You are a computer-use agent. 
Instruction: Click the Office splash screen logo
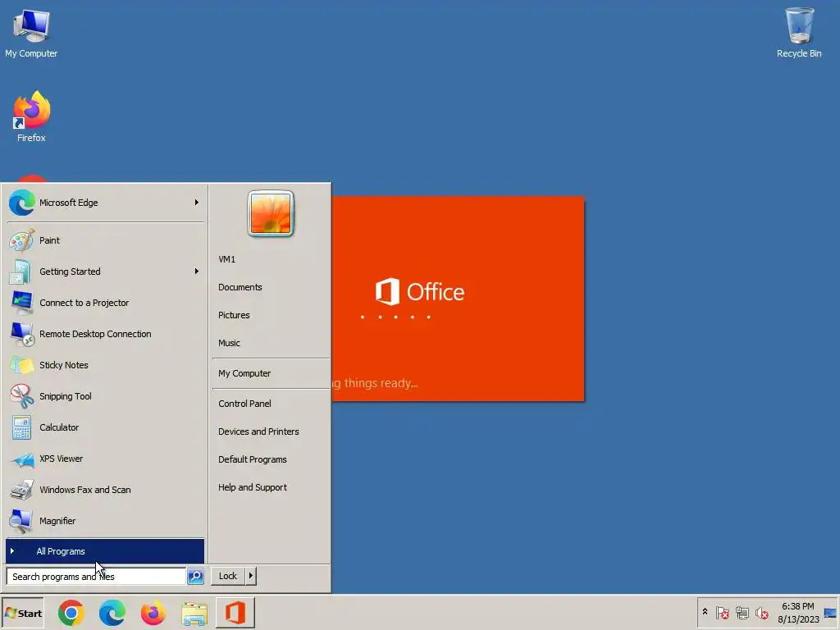pos(419,291)
